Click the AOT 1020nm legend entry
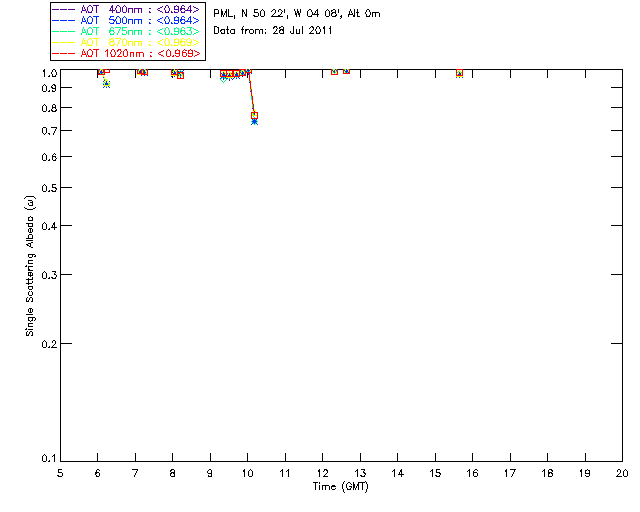Screen dimensions: 640x512 pos(127,53)
